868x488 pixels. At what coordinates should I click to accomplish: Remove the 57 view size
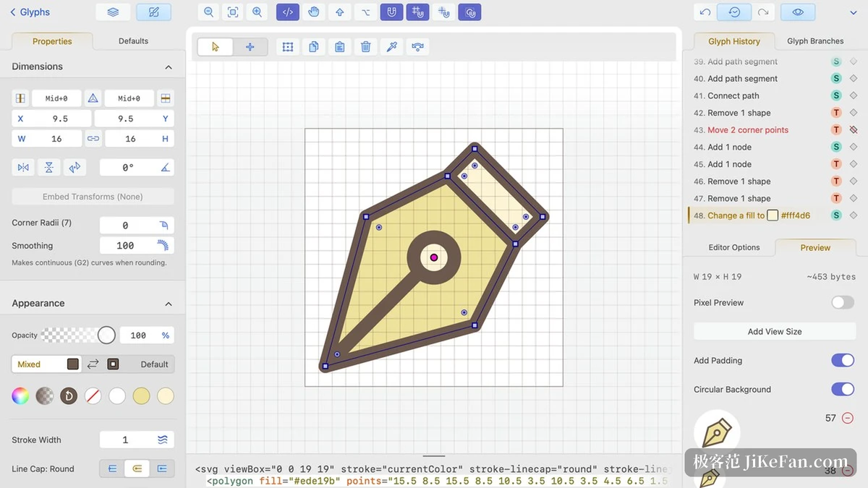(x=848, y=419)
